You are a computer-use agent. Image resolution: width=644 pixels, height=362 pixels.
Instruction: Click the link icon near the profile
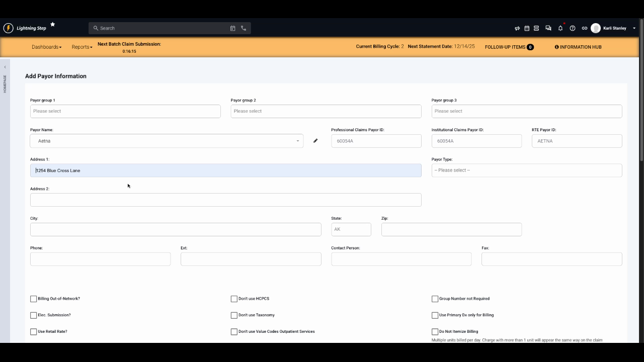click(x=585, y=28)
